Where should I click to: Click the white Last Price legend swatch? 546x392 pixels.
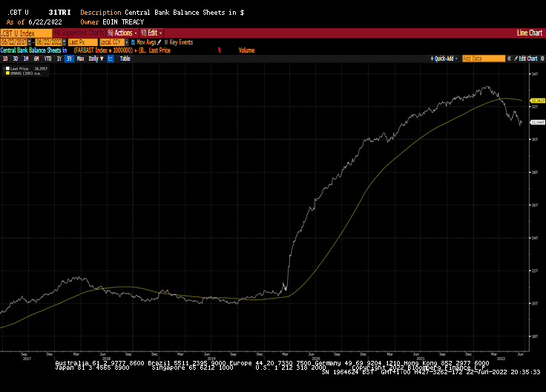click(7, 68)
